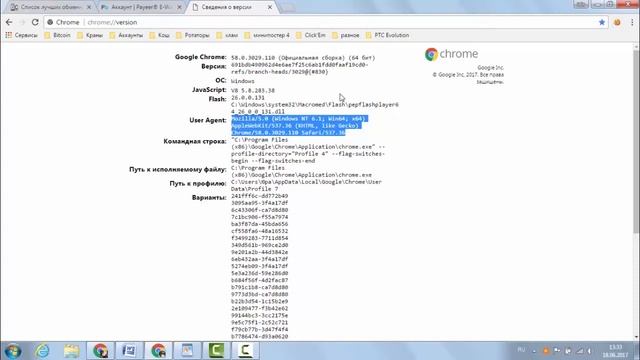The image size is (640, 360).
Task: Open the volume speaker tray icon
Action: tap(590, 351)
